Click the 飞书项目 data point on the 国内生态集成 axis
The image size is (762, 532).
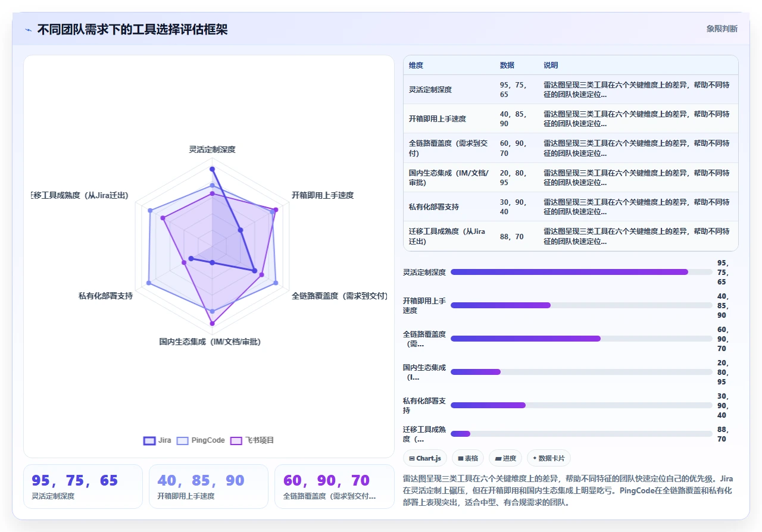click(212, 324)
